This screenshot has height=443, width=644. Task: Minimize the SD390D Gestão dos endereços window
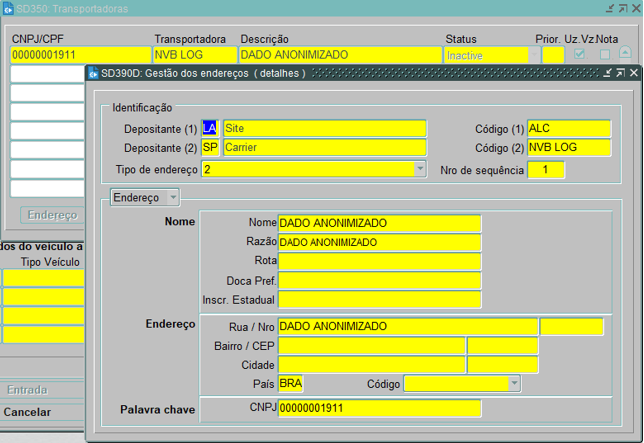click(x=608, y=73)
